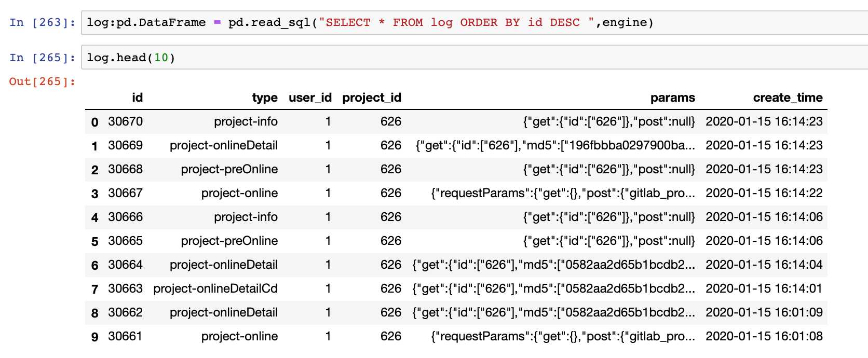Click the "create_time" column header
The height and width of the screenshot is (358, 868).
(788, 98)
